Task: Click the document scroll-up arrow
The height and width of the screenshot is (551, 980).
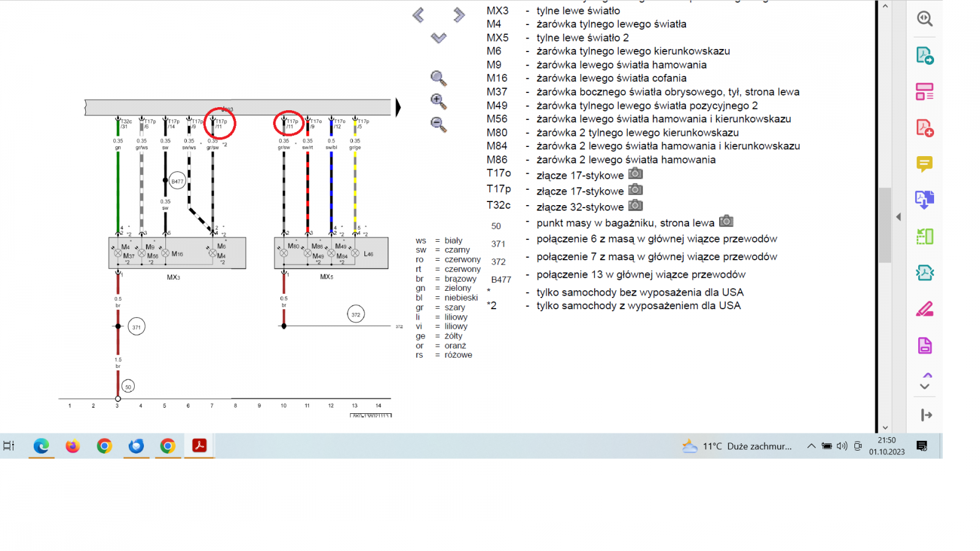Action: click(x=885, y=6)
